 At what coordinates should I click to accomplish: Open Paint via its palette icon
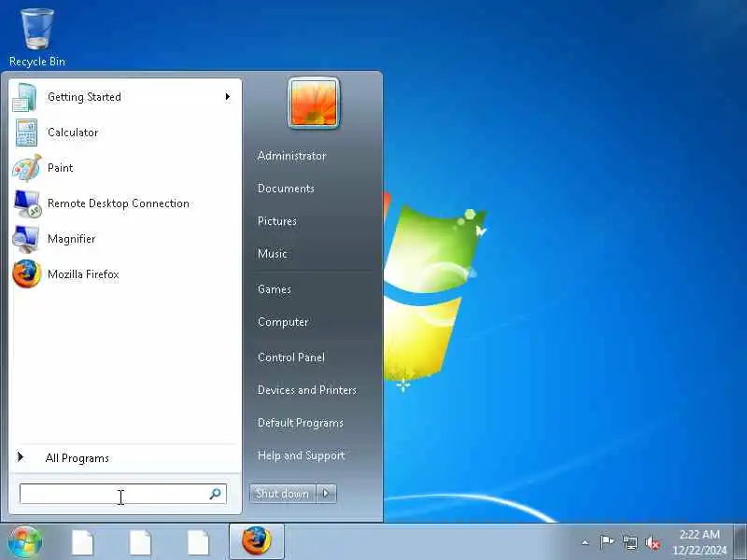27,168
